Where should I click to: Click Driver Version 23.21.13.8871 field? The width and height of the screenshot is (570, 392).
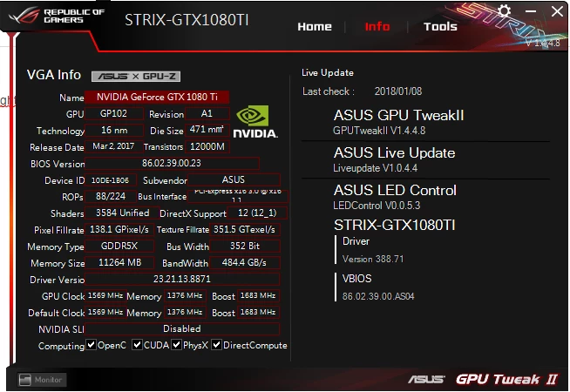[182, 279]
